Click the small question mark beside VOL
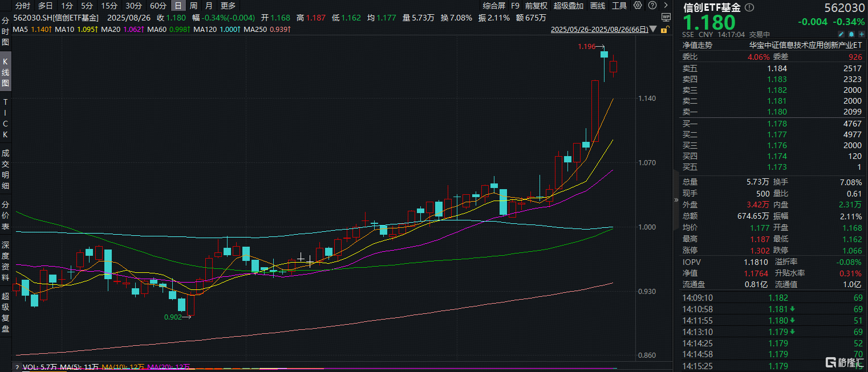This screenshot has height=372, width=868. point(17,368)
